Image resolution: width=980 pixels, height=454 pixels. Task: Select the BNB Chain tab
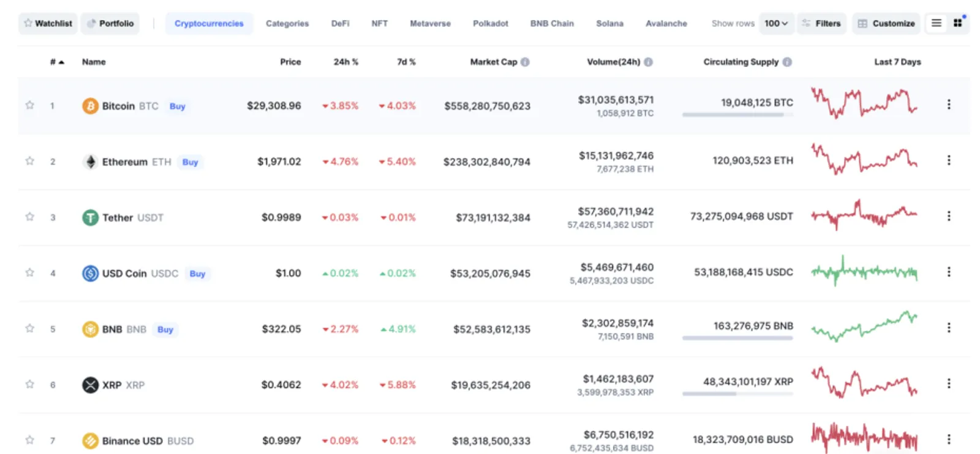[552, 23]
